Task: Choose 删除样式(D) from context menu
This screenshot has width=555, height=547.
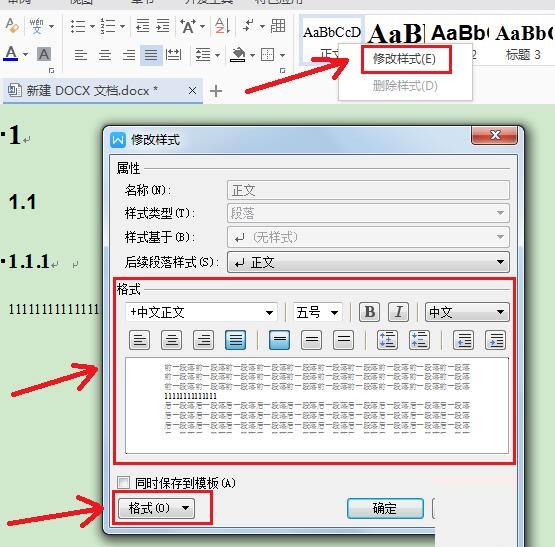Action: (x=405, y=86)
